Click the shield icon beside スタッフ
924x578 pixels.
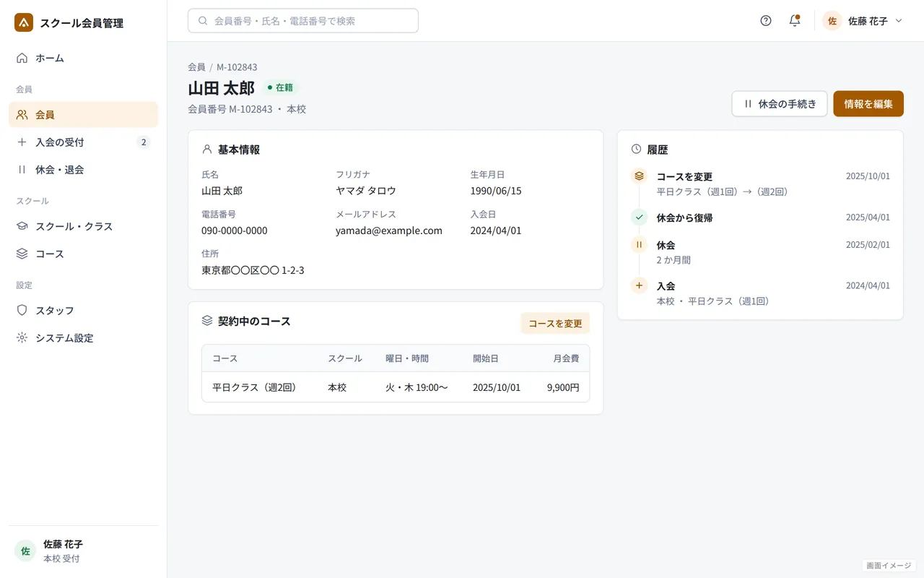(22, 310)
